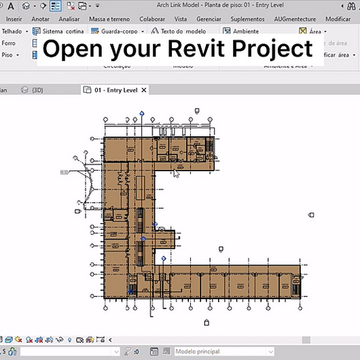Open the active workset combo box
This screenshot has height=360, width=360.
click(x=70, y=351)
